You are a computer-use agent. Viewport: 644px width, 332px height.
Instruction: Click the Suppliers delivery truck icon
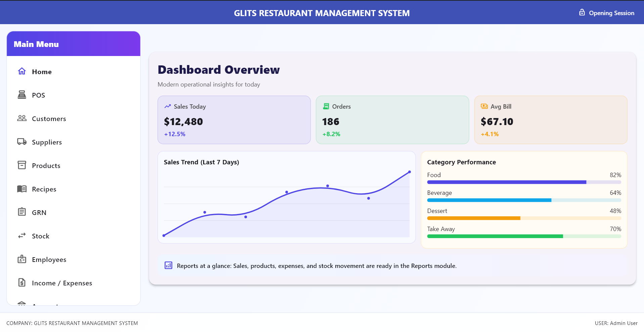click(x=21, y=142)
